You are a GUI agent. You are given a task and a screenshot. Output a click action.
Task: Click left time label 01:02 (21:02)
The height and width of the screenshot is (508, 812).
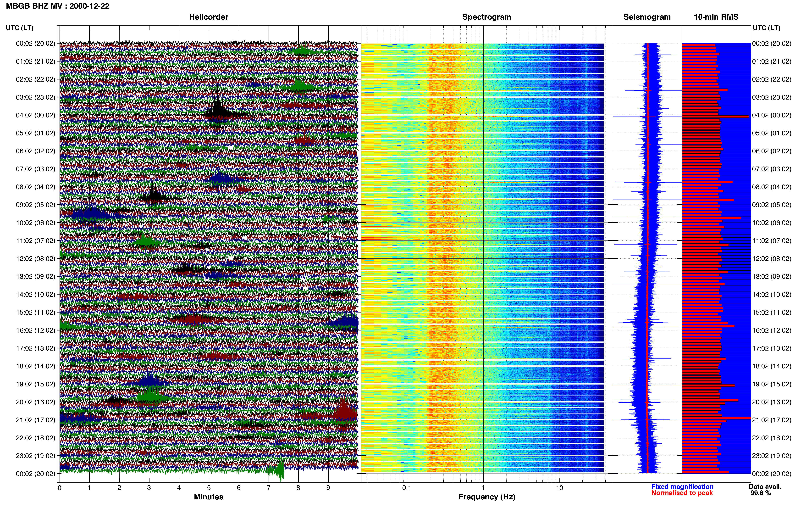(36, 61)
